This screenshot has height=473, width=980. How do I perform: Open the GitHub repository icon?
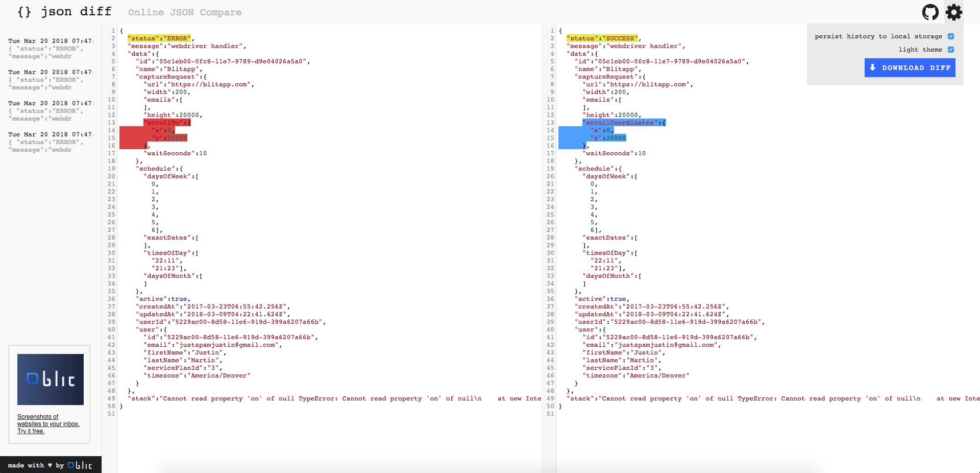click(930, 12)
